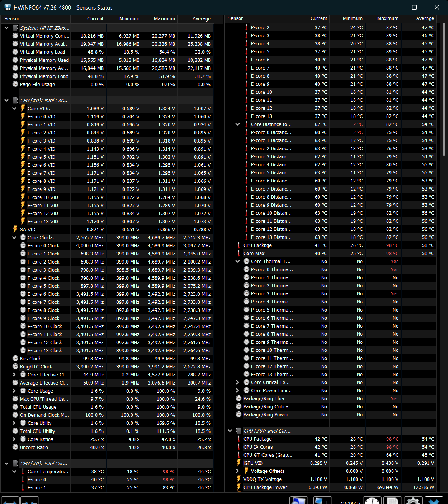Click the circle icon beside Physical Memory Used
Image resolution: width=448 pixels, height=504 pixels.
15,60
